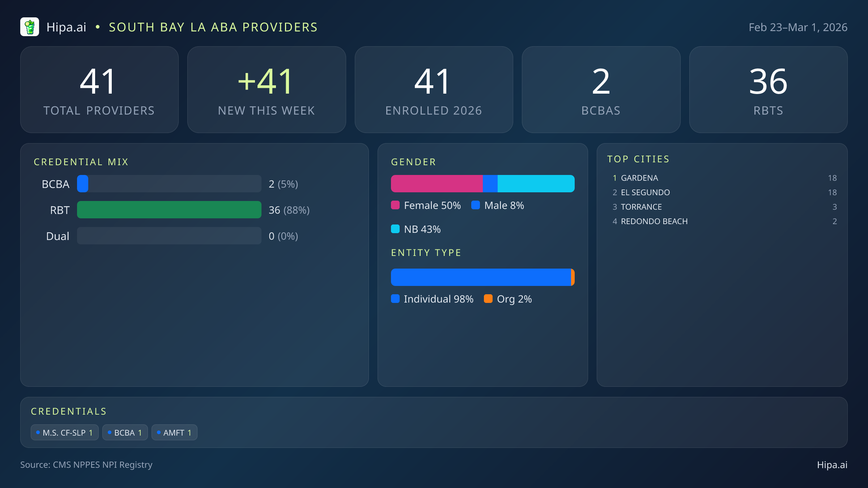Select the Individual legend swatch under Entity Type
The image size is (868, 488).
[x=396, y=299]
